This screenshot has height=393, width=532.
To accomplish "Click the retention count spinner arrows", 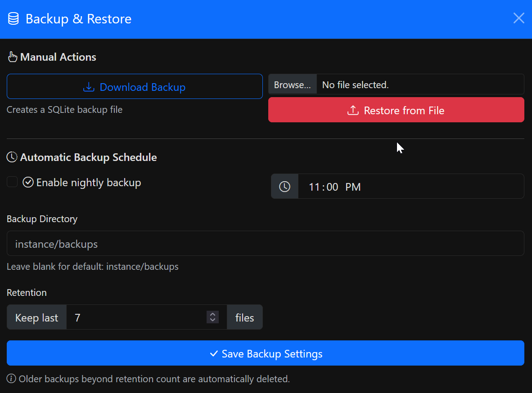I will tap(212, 317).
